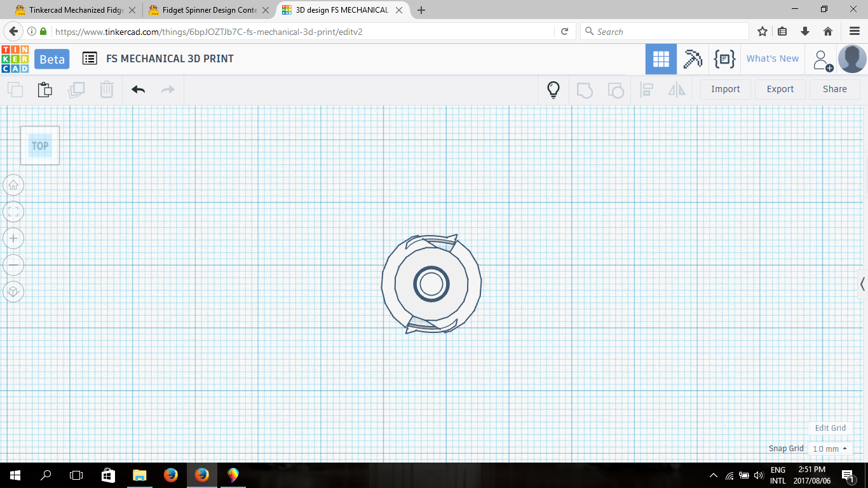The image size is (868, 488).
Task: Open Task View in taskbar
Action: click(x=76, y=475)
